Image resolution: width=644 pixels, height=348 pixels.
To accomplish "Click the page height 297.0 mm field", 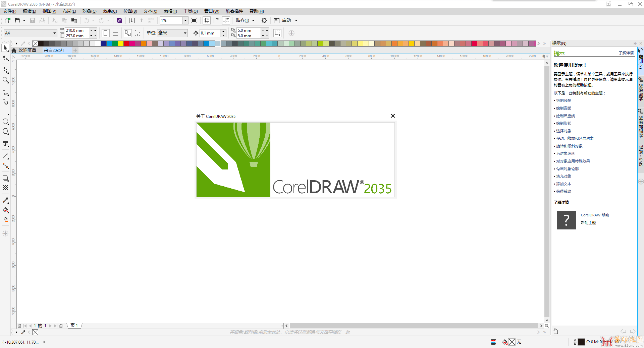I will [x=77, y=36].
